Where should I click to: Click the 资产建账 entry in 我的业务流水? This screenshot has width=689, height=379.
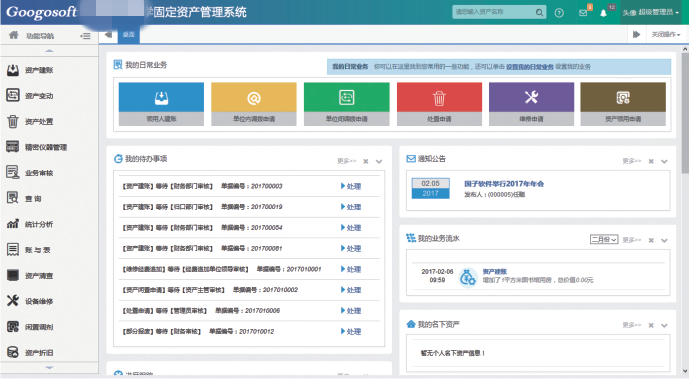point(495,271)
